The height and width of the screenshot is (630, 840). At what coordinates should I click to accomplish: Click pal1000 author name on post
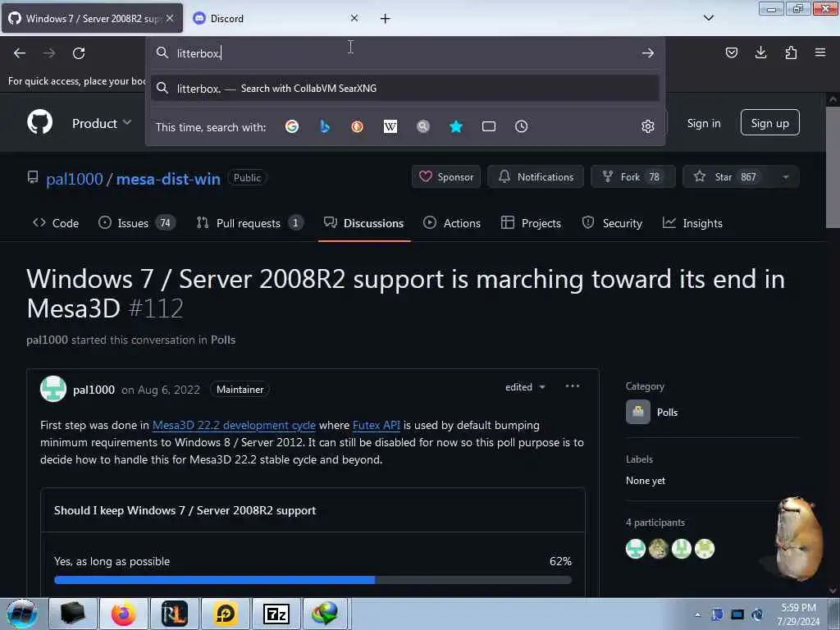click(94, 390)
